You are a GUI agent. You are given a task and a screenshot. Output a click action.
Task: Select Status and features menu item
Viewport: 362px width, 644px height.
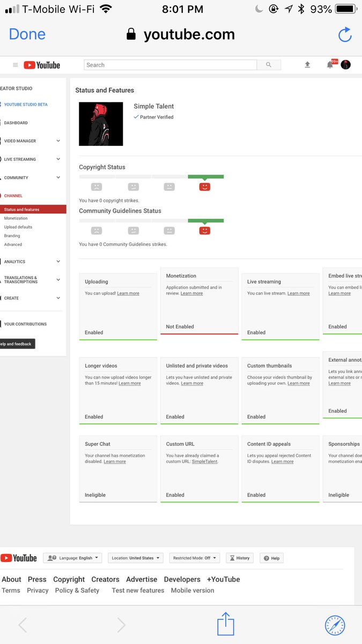[x=33, y=210]
